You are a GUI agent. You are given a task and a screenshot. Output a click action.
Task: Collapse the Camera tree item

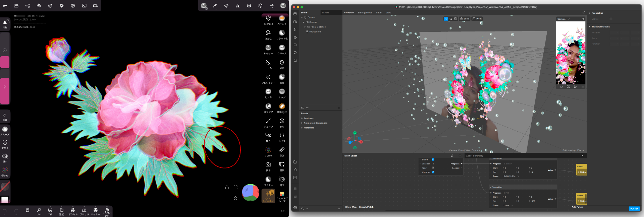pos(304,22)
